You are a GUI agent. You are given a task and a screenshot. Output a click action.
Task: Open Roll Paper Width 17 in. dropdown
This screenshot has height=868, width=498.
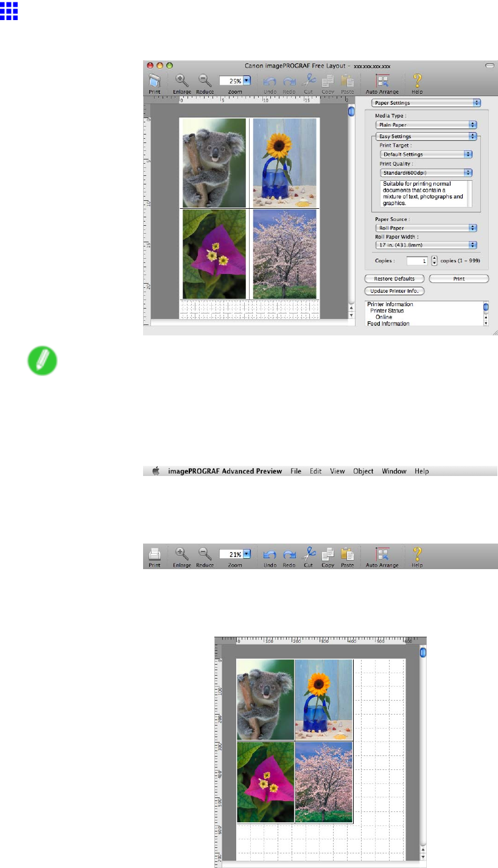(426, 244)
